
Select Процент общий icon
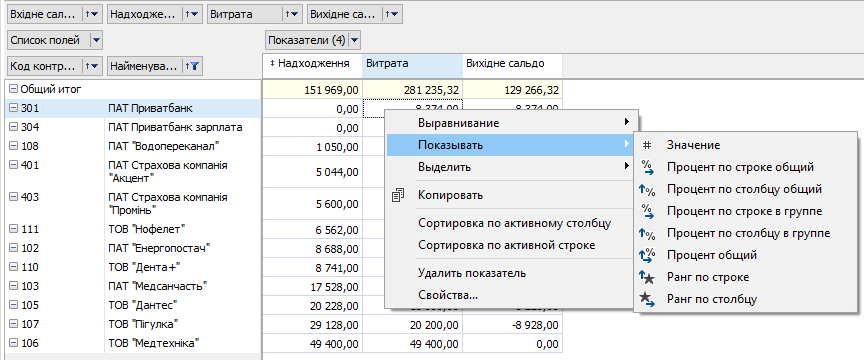[649, 255]
